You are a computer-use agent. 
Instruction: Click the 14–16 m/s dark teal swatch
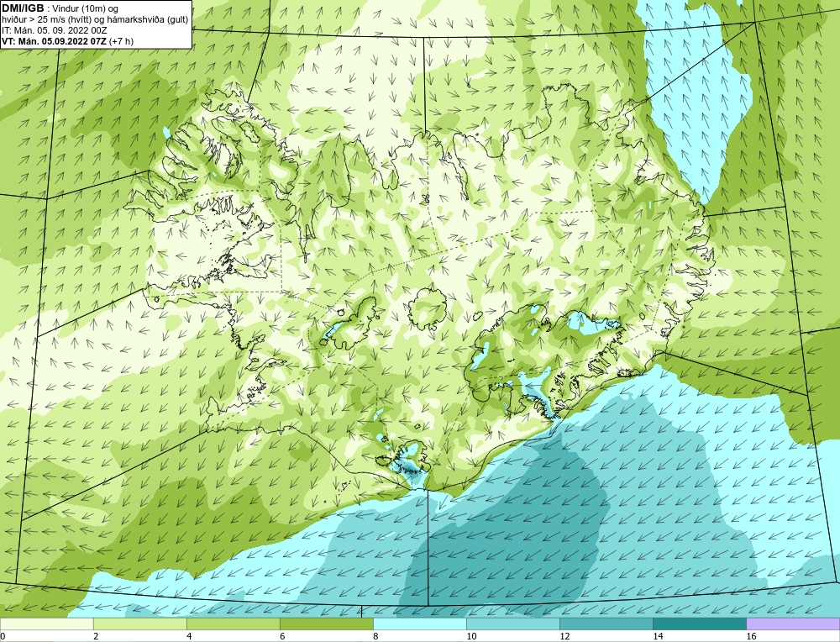[699, 624]
